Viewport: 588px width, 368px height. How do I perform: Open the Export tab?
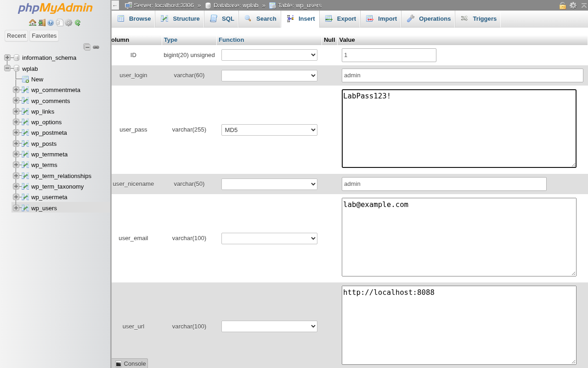click(340, 19)
